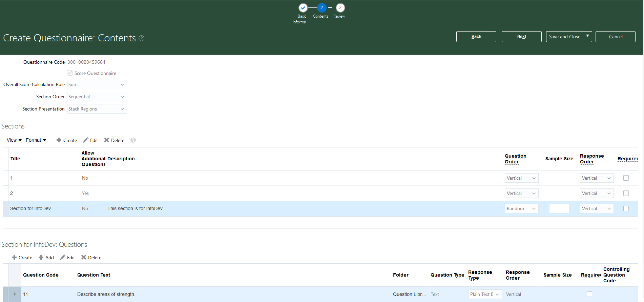Open Response Order dropdown for Section for InfoDev
The height and width of the screenshot is (302, 644).
(x=597, y=208)
